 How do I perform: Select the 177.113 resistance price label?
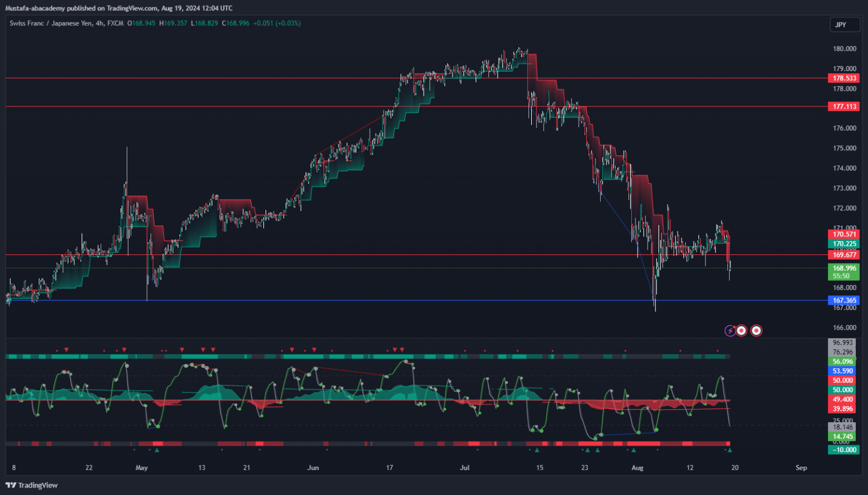[x=844, y=106]
